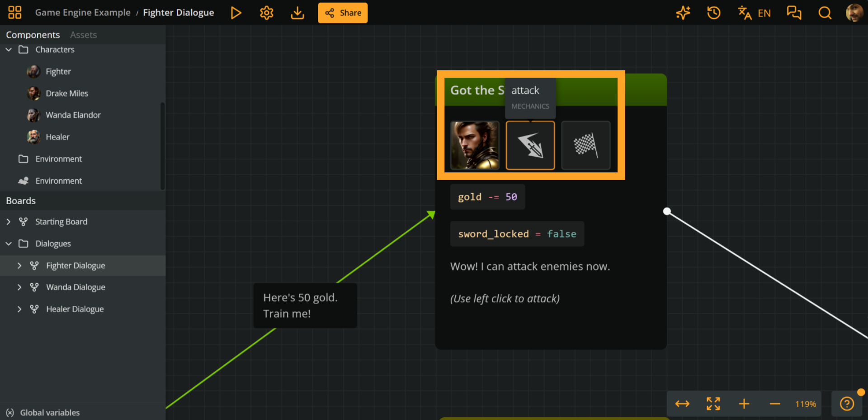Zoom in with the plus icon
This screenshot has width=868, height=420.
pyautogui.click(x=744, y=404)
